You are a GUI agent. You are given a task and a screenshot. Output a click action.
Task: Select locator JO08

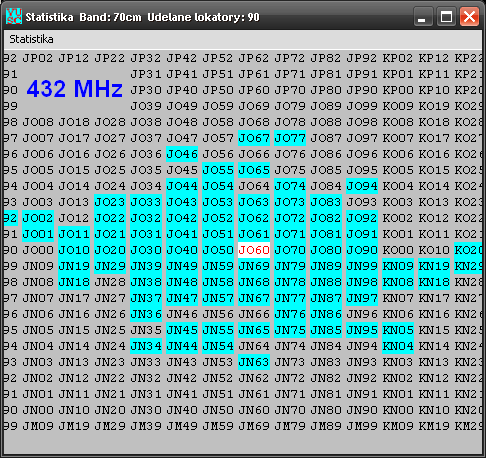point(38,122)
